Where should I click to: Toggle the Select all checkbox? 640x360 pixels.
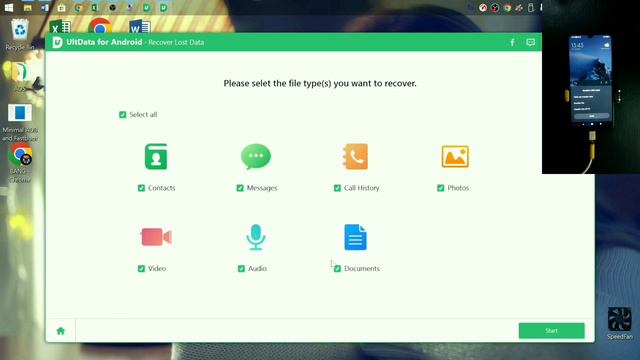coord(122,115)
